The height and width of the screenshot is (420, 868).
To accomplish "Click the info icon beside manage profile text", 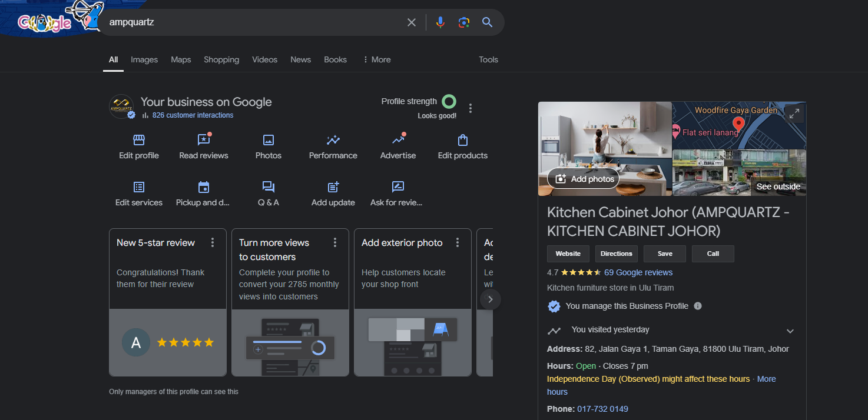I will (x=698, y=306).
